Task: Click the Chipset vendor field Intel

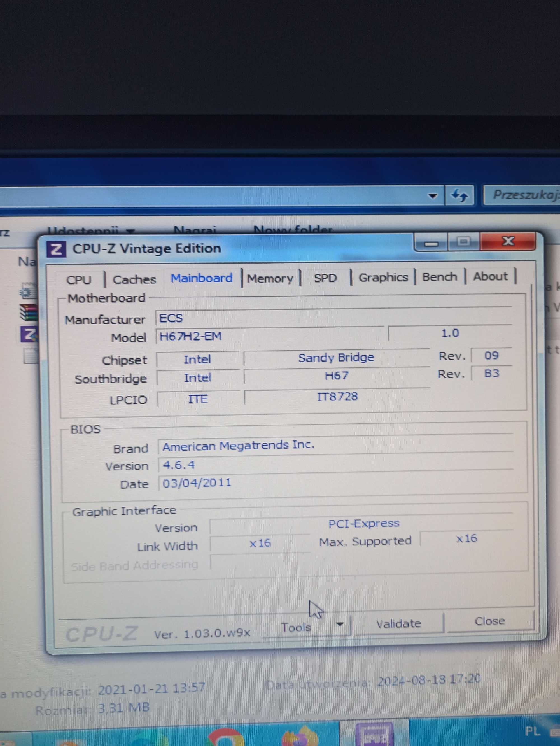Action: pos(198,360)
